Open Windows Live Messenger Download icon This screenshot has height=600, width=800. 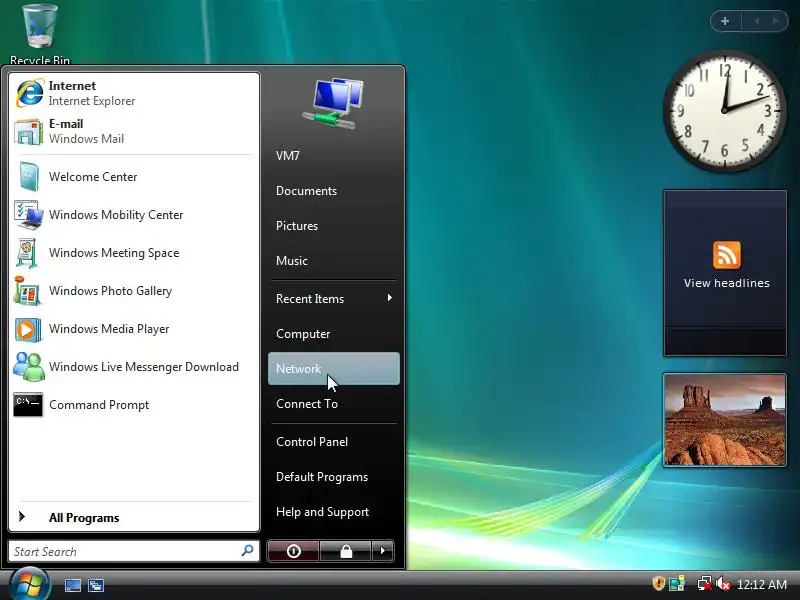coord(29,367)
